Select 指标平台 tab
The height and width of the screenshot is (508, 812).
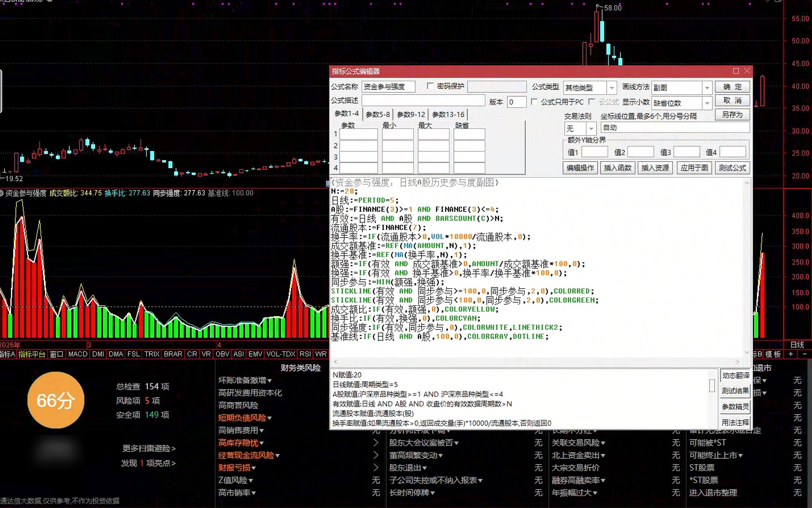pos(32,354)
